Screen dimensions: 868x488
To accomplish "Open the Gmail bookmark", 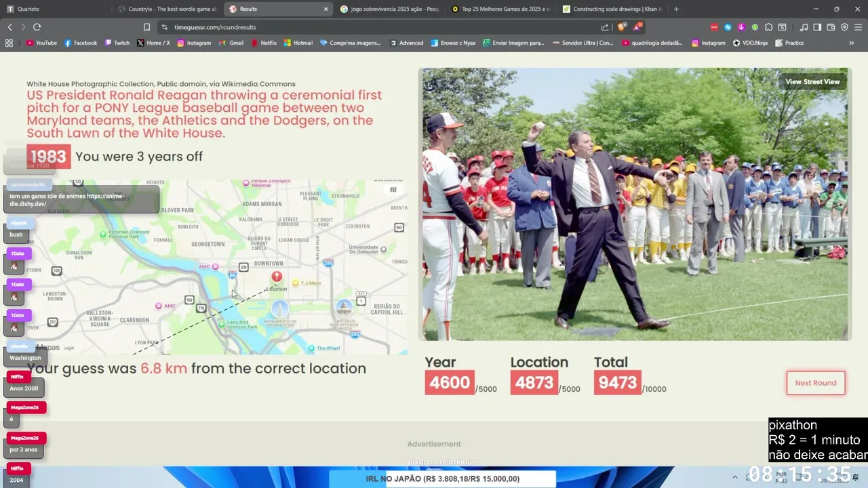I will coord(231,43).
